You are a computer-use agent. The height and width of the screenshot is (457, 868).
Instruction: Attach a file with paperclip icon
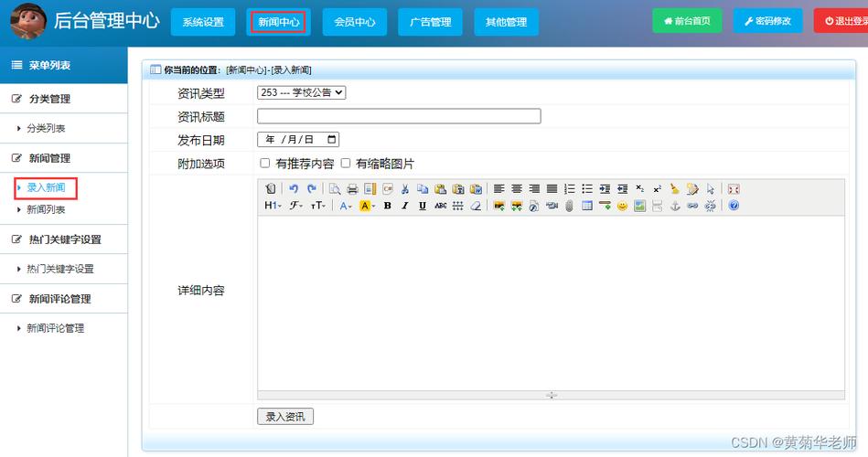[569, 206]
